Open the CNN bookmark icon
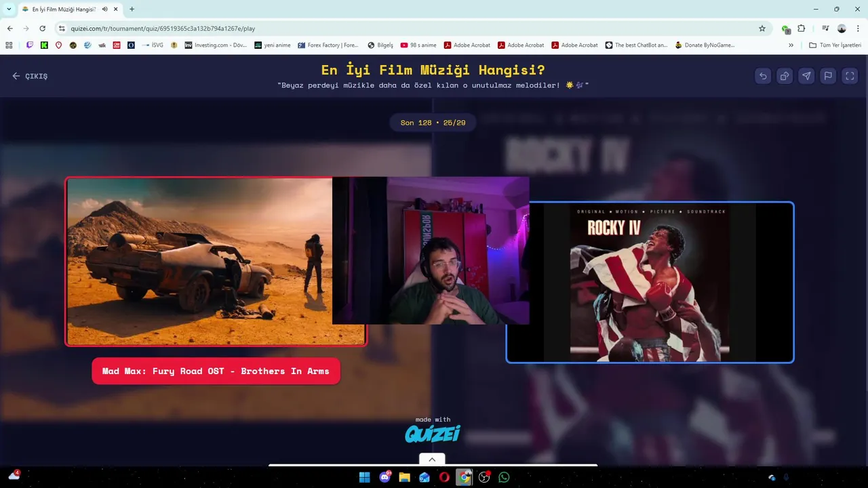 click(117, 45)
